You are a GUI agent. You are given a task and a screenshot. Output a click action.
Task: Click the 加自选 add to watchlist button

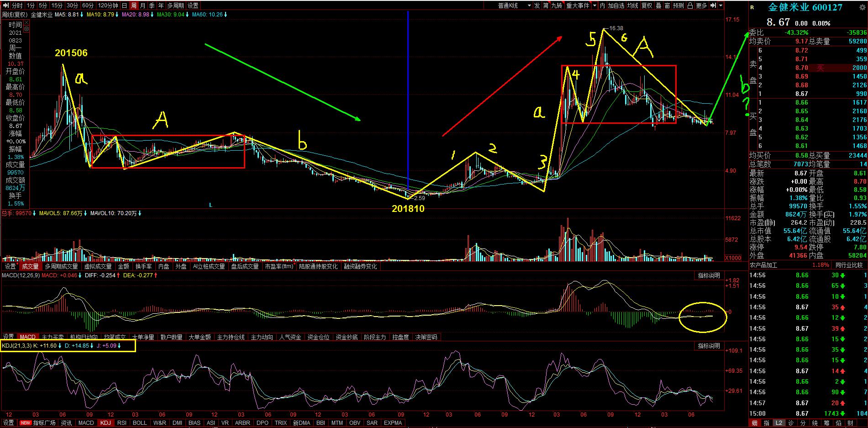click(616, 5)
